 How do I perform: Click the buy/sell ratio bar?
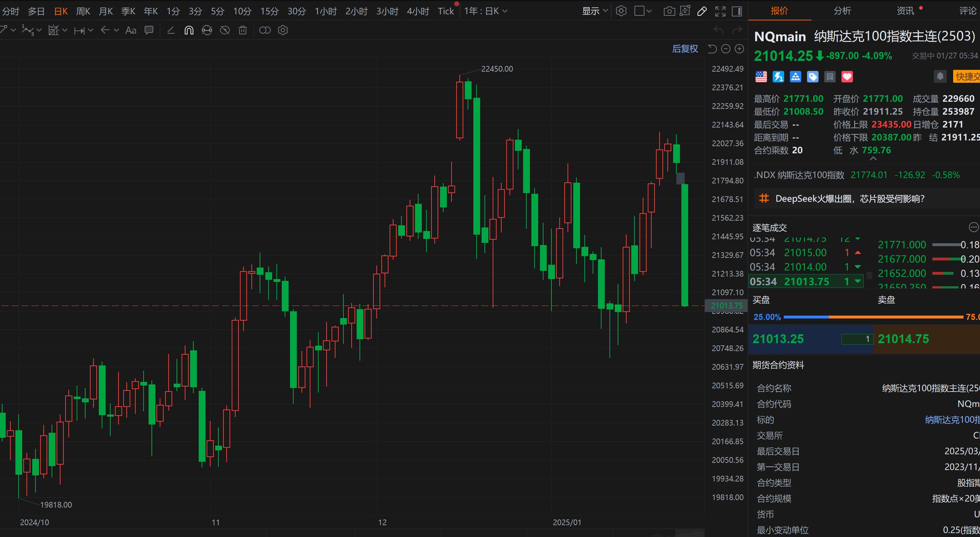873,317
